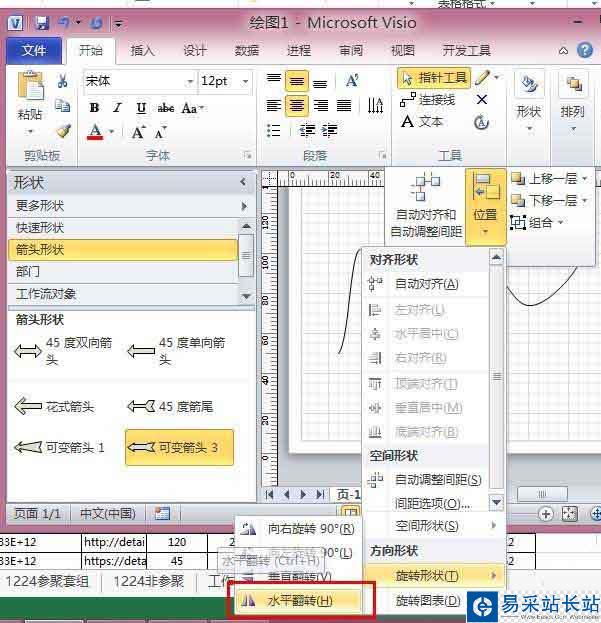Open the font color A dropdown arrow
Screen dimensions: 601x623
[112, 132]
